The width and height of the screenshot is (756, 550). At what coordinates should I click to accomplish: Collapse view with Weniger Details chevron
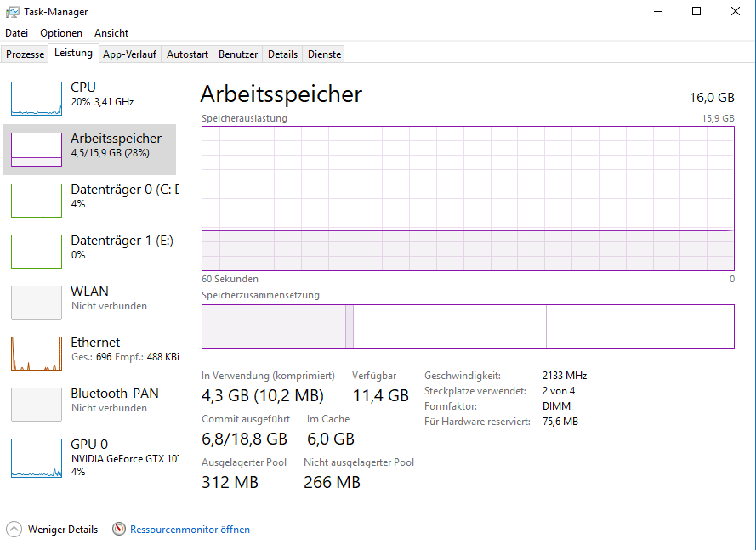[14, 530]
